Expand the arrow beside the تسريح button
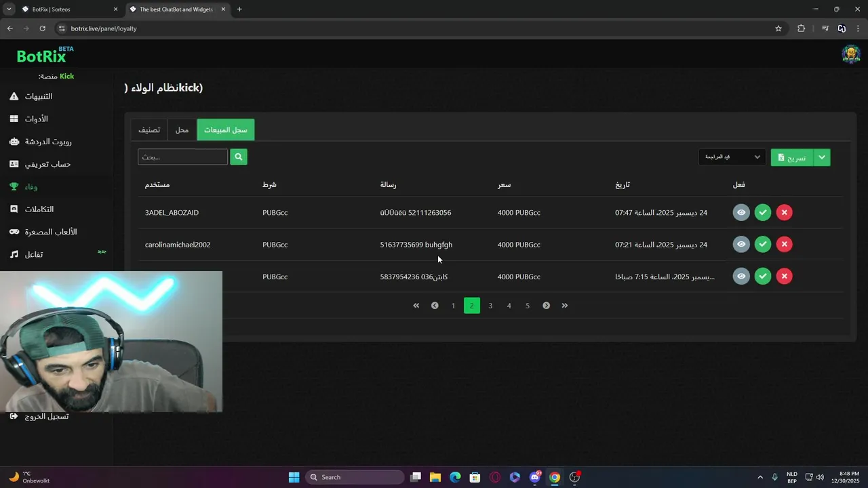 point(822,157)
